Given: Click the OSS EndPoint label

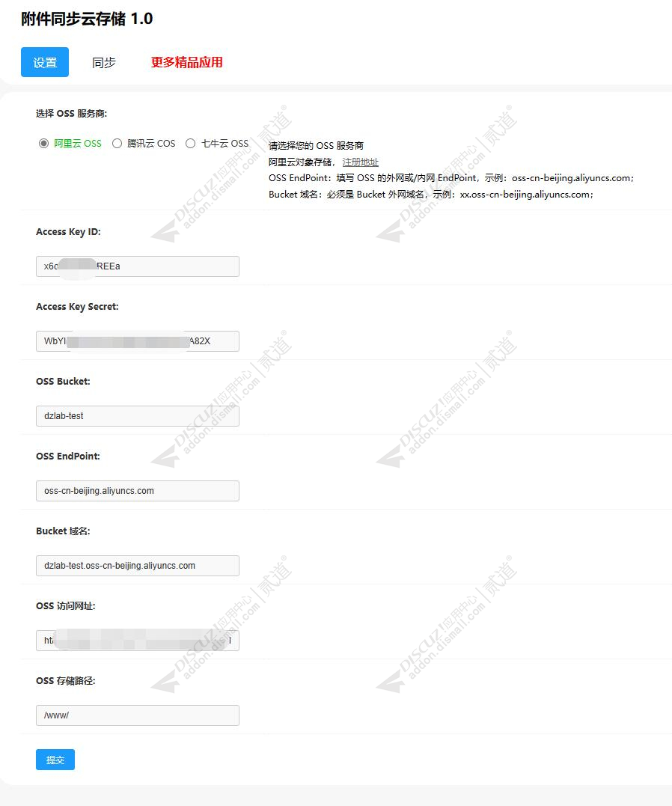Looking at the screenshot, I should point(68,456).
